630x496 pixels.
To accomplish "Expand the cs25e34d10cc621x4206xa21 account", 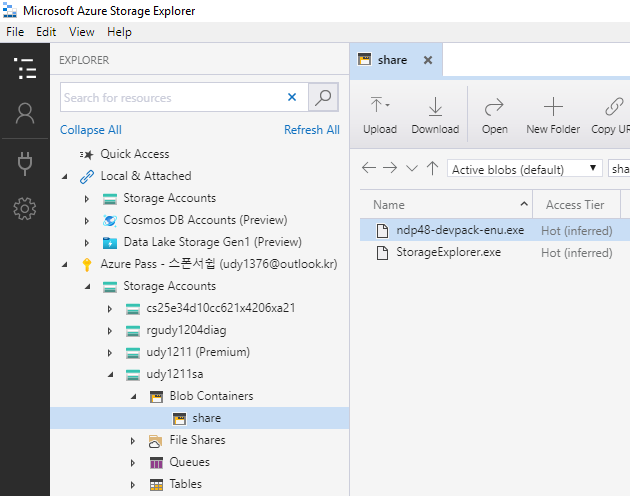I will pos(110,309).
